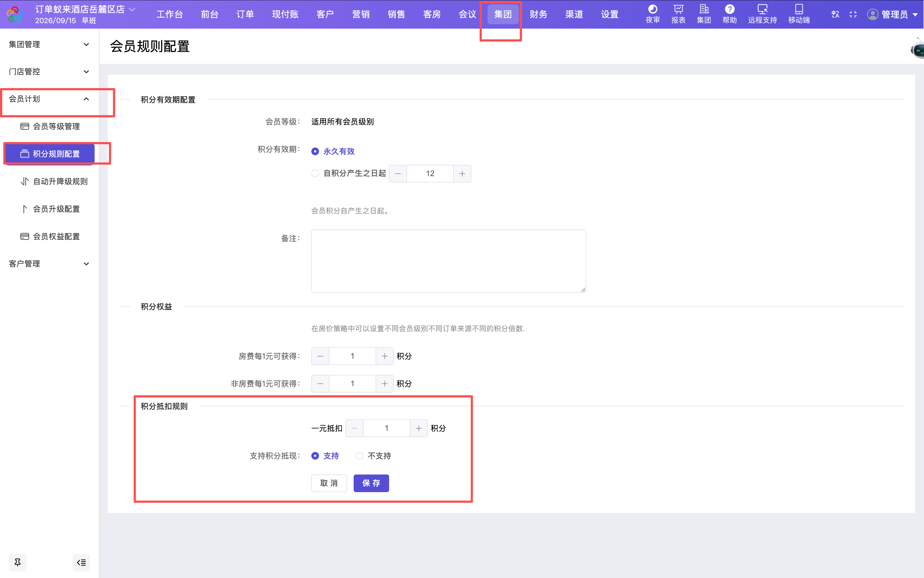Screen dimensions: 924x578
Task: Click the hotel system logo icon
Action: (x=15, y=15)
